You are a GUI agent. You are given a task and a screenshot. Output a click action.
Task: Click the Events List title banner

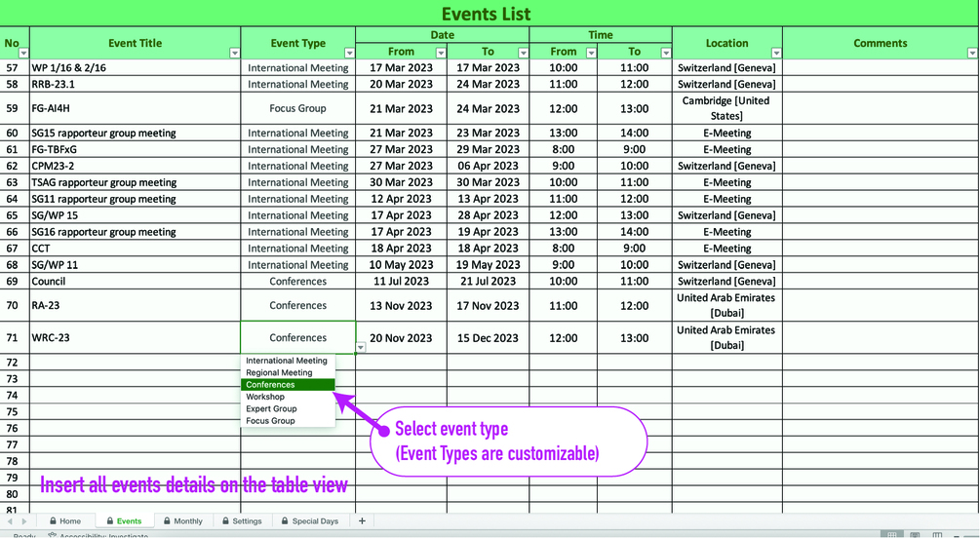tap(490, 13)
